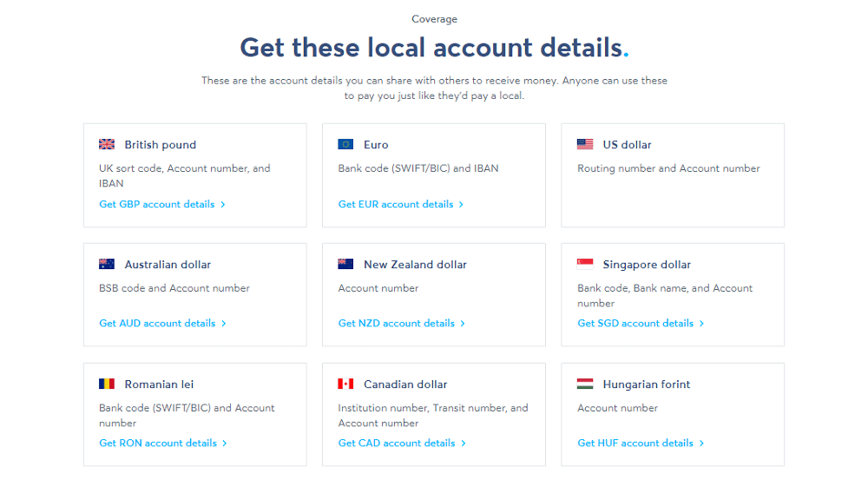Click the Australian flag icon
Image resolution: width=868 pixels, height=480 pixels.
[107, 264]
